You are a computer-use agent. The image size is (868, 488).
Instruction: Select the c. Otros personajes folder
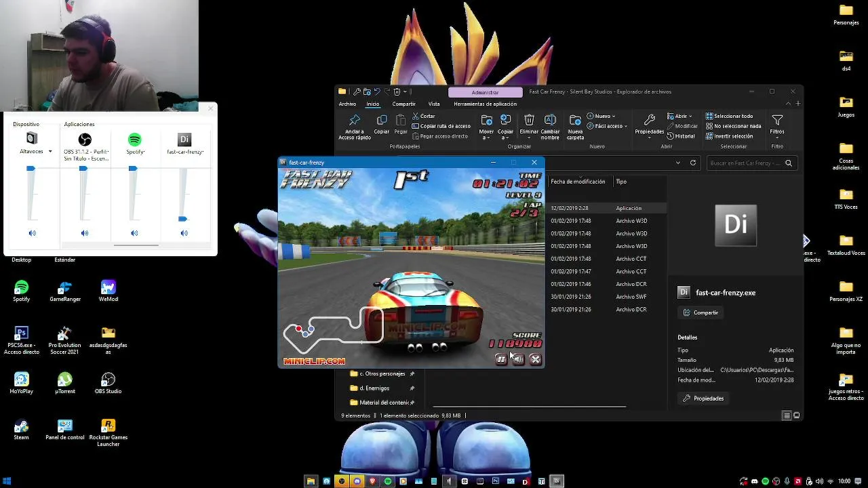pos(382,373)
